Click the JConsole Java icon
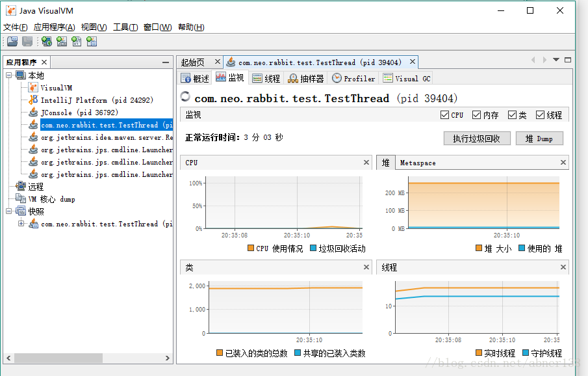 [33, 113]
